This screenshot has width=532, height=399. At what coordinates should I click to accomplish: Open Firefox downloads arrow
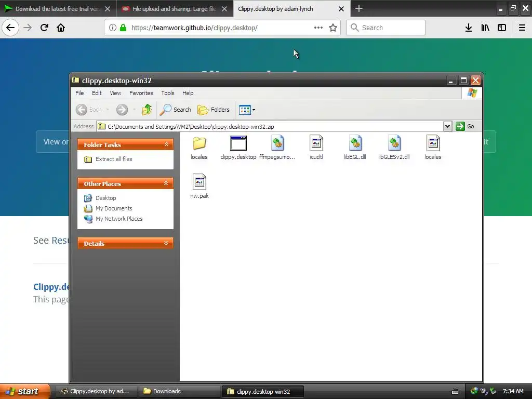coord(469,28)
